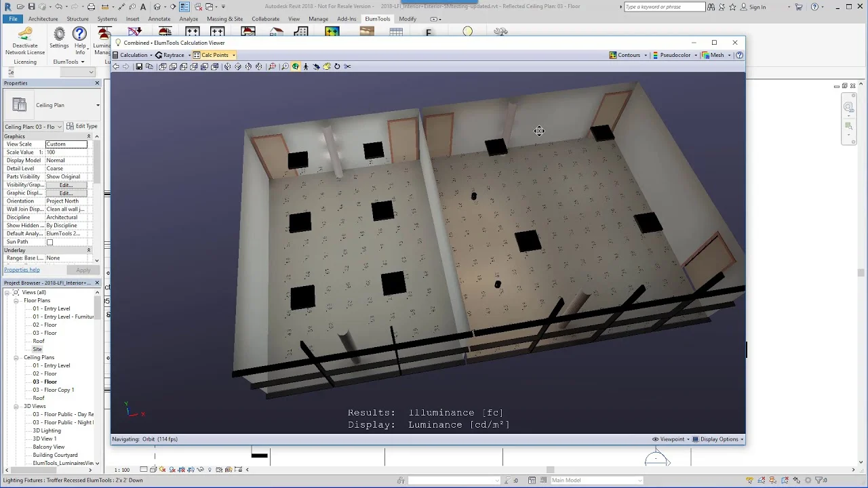Viewport: 868px width, 488px height.
Task: Close the Properties panel
Action: pyautogui.click(x=97, y=83)
